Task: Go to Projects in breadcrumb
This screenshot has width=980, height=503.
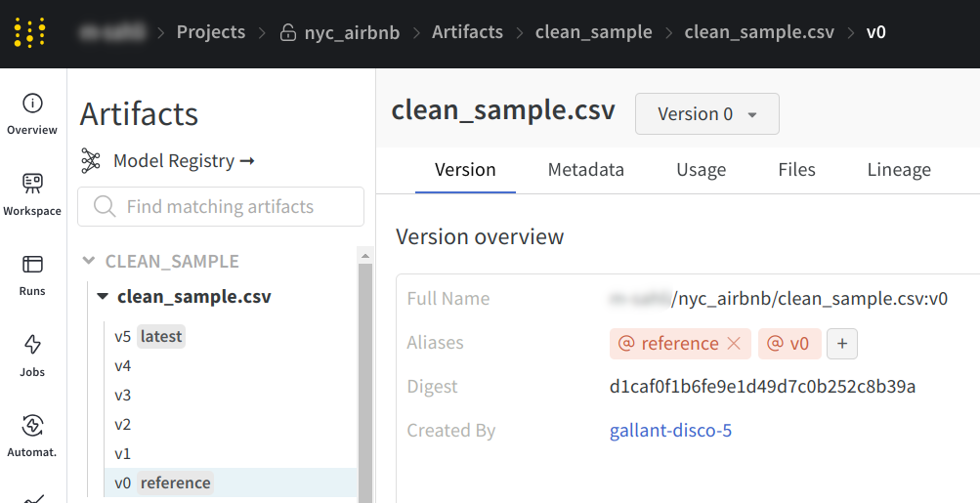Action: tap(211, 32)
